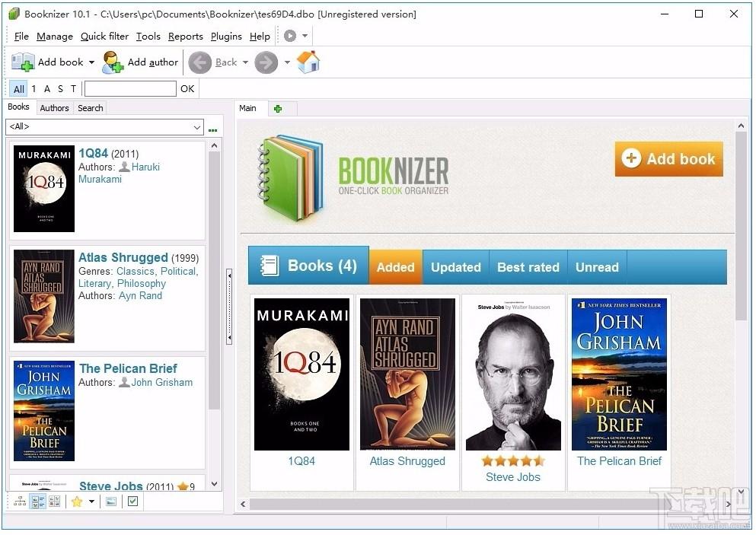Click the star rating filter icon

[77, 502]
